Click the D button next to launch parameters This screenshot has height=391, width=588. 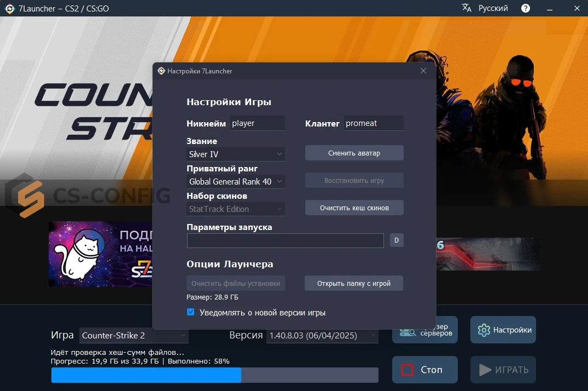396,240
